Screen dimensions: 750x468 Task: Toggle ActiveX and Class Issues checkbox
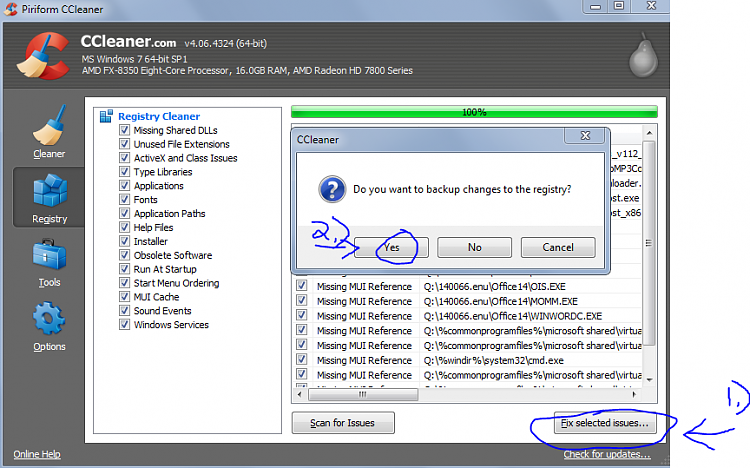124,158
